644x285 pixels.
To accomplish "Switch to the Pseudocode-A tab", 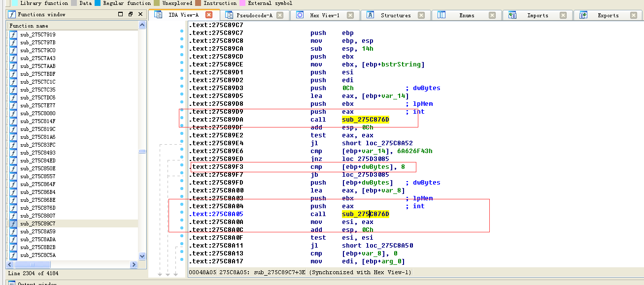I will 254,15.
